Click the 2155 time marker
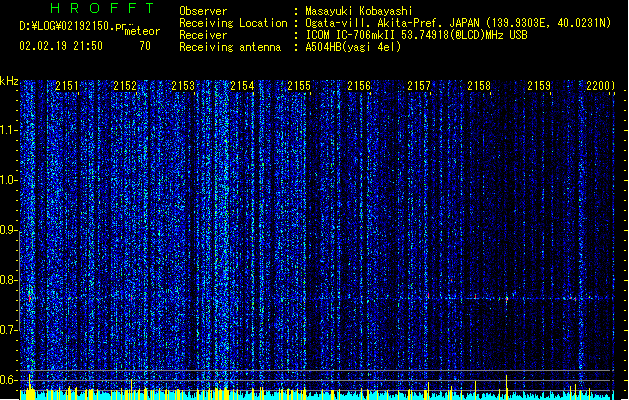 [x=299, y=86]
